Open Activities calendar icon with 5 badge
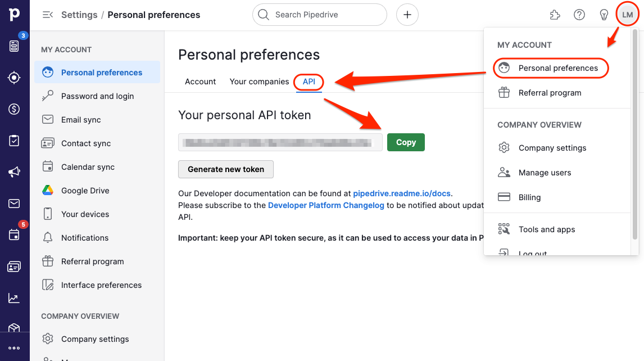The height and width of the screenshot is (361, 644). pyautogui.click(x=15, y=234)
